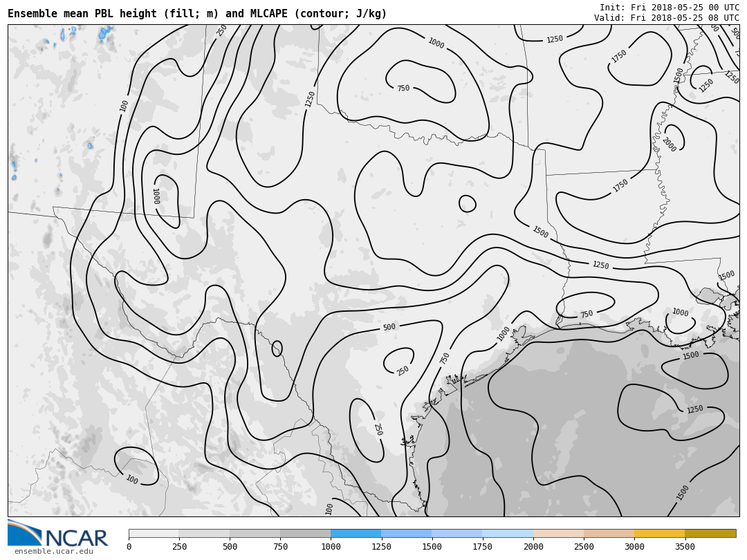
Task: Click the 'Valid: Fri 2018-05-25 08 UTC' text
Action: [667, 17]
